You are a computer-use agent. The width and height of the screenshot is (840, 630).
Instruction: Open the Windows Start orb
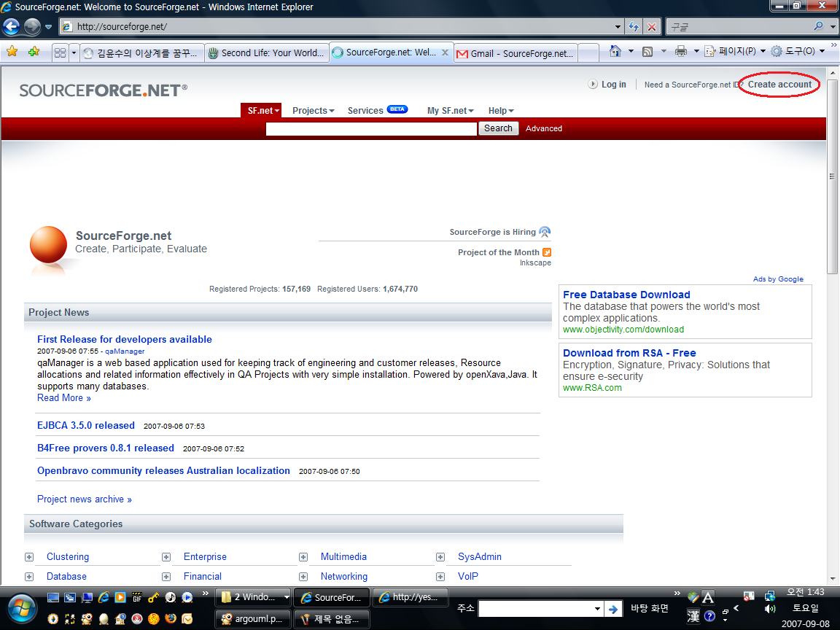(x=21, y=609)
